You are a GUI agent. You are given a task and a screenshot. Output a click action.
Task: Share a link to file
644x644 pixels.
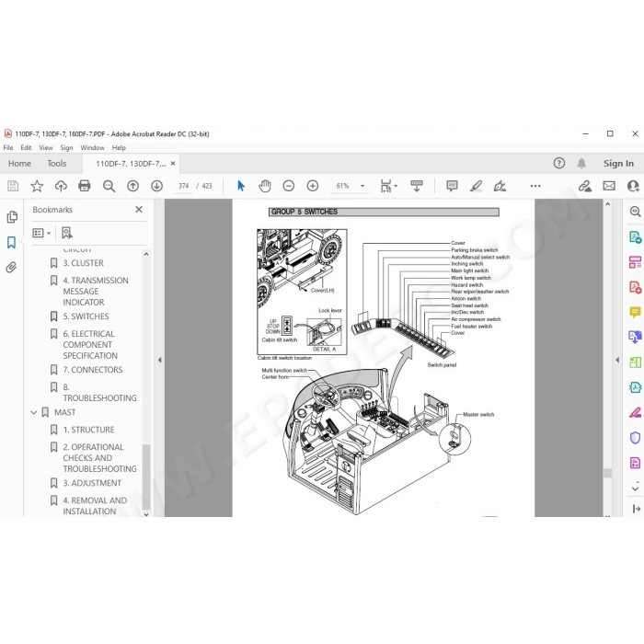(585, 186)
